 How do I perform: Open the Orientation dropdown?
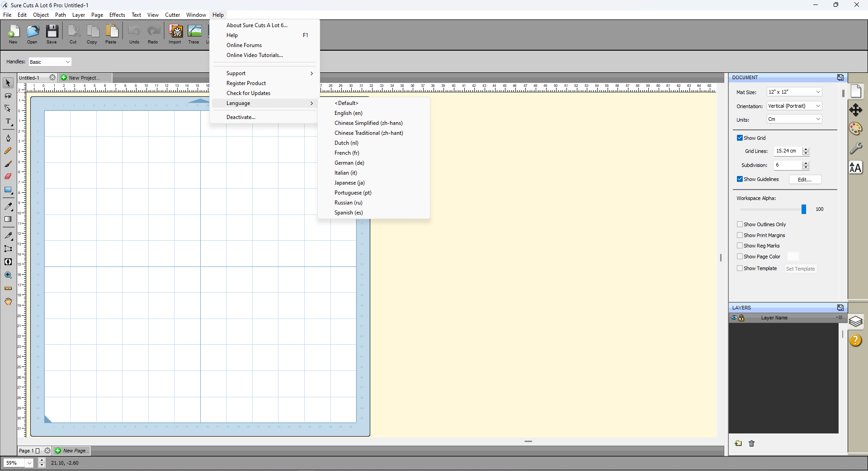pyautogui.click(x=794, y=106)
